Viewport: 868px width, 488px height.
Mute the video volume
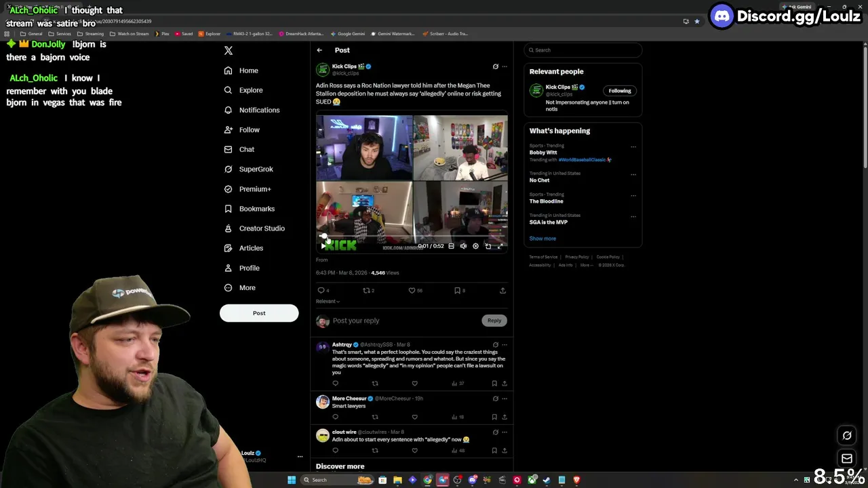pos(463,246)
